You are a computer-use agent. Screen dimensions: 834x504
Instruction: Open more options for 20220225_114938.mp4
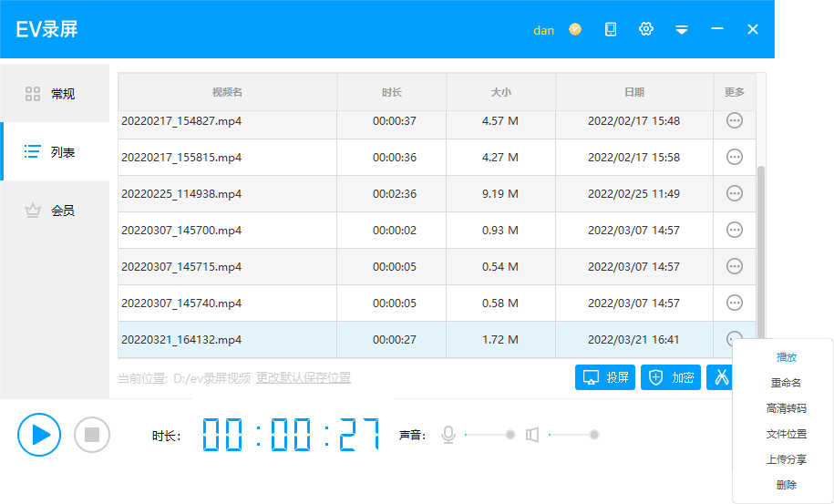[734, 193]
